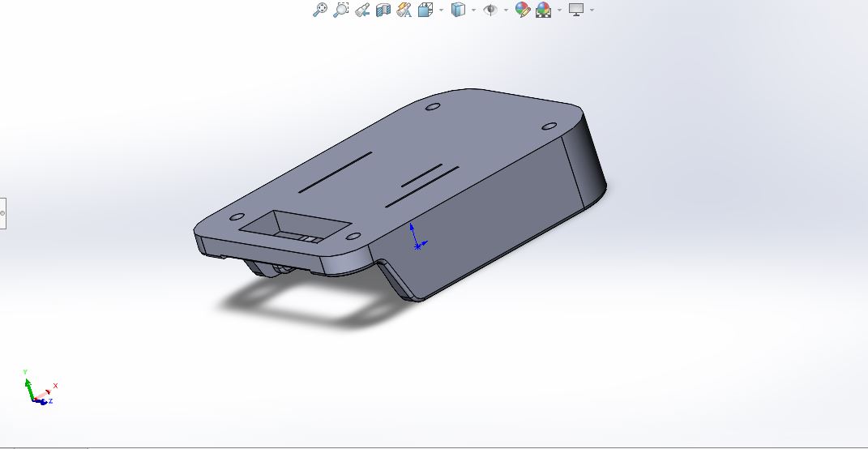Toggle the Section View tool

click(383, 10)
